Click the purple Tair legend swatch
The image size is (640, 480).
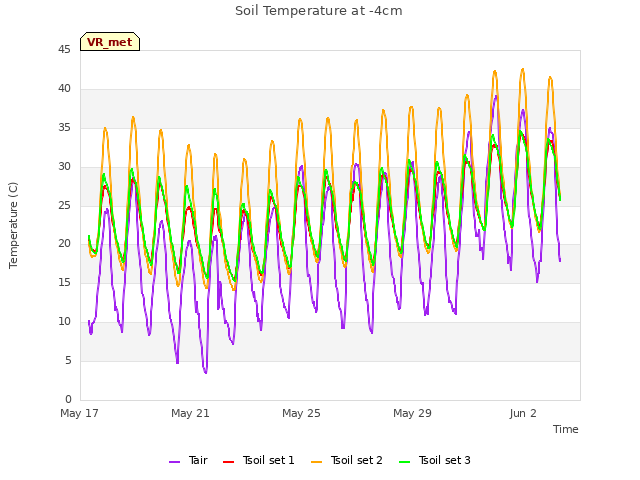coord(175,462)
